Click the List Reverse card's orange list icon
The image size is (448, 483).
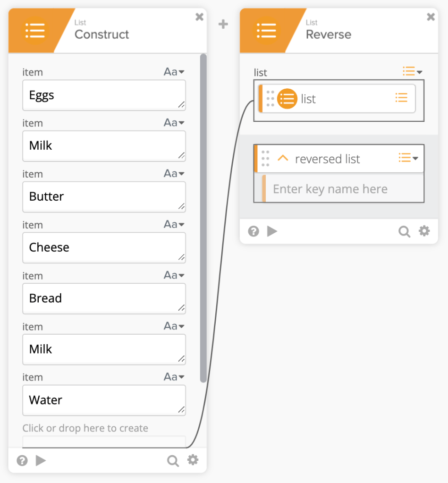point(266,31)
